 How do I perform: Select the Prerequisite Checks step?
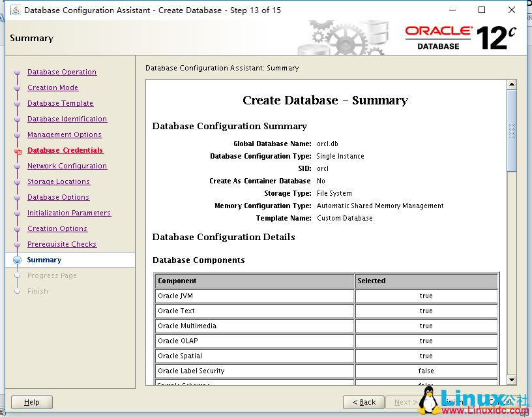coord(61,244)
